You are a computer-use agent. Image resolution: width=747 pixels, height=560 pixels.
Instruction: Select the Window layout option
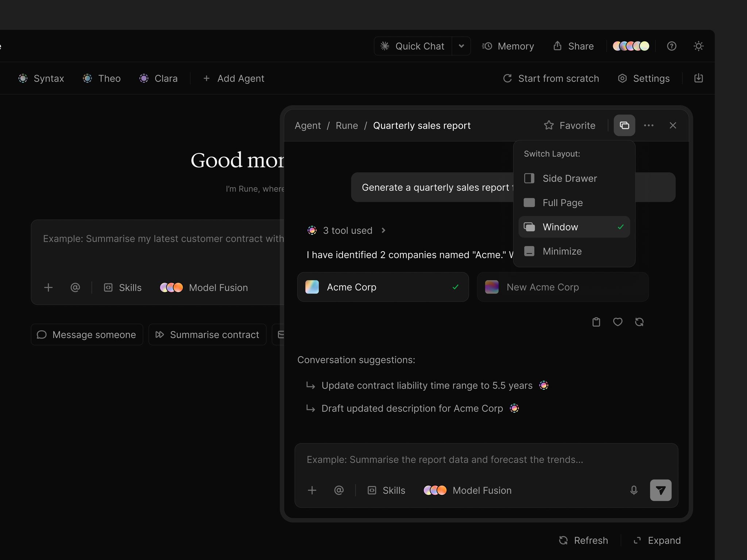click(x=574, y=227)
